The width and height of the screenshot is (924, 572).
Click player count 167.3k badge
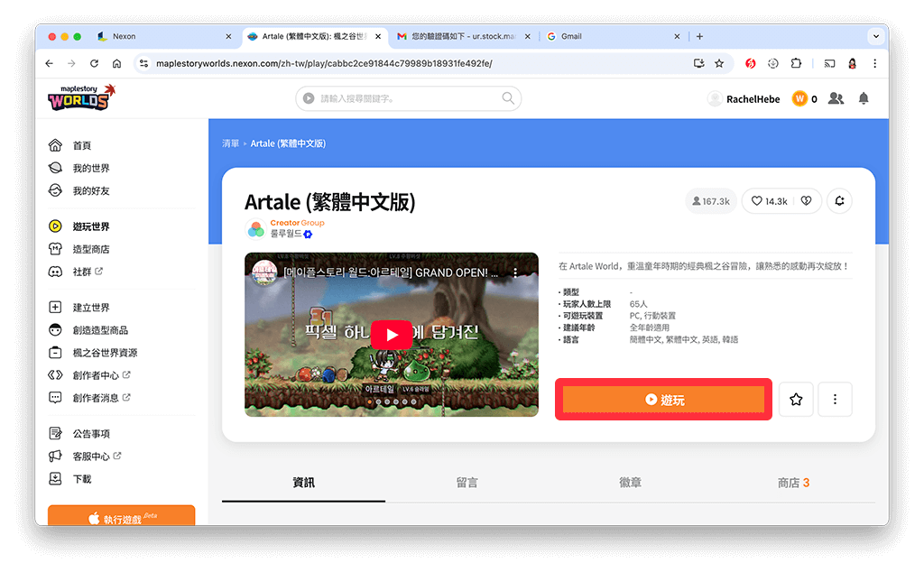point(711,201)
